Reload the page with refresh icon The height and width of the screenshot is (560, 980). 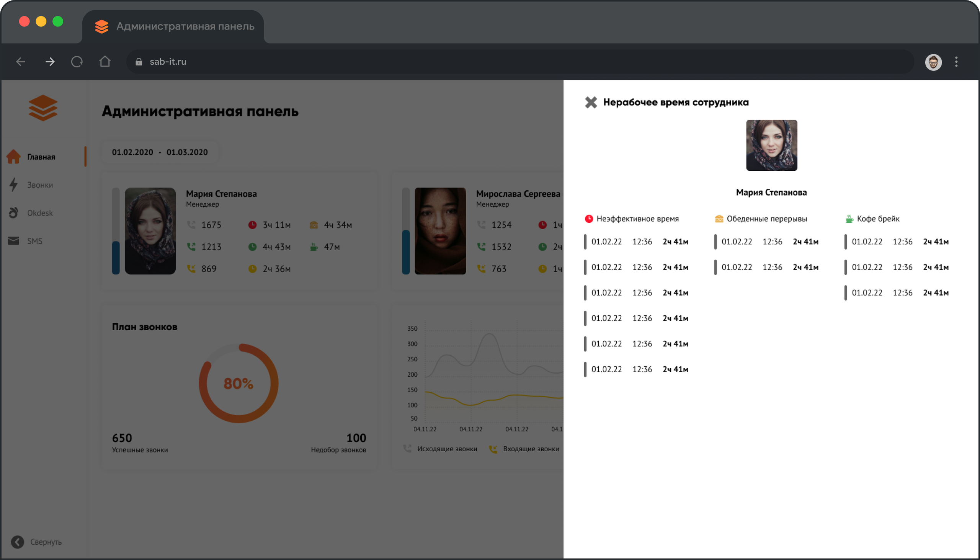click(x=77, y=62)
